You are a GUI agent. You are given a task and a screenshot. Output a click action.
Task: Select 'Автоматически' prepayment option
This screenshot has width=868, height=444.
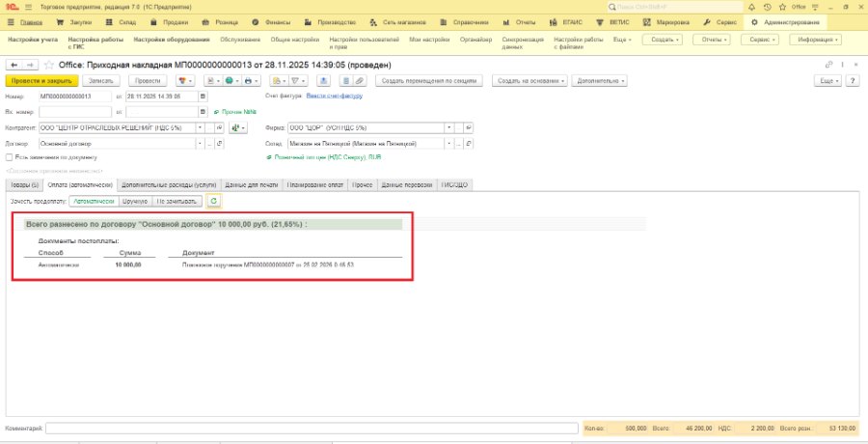pos(95,201)
